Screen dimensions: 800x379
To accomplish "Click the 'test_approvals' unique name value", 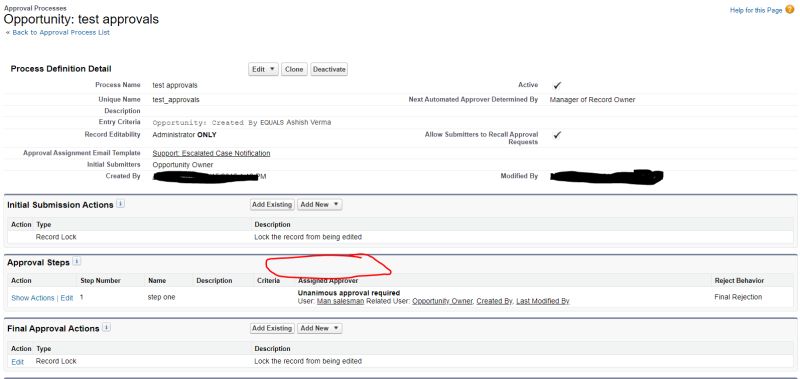I will (x=176, y=100).
